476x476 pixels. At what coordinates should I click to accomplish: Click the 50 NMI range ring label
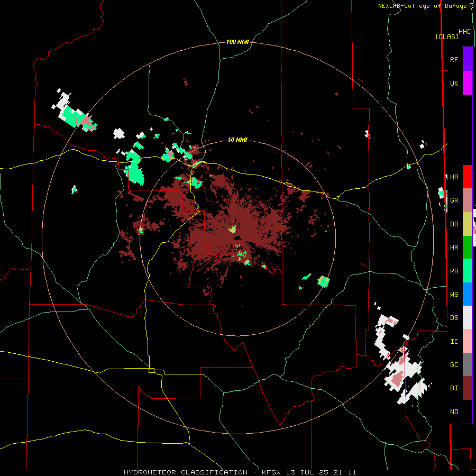237,140
